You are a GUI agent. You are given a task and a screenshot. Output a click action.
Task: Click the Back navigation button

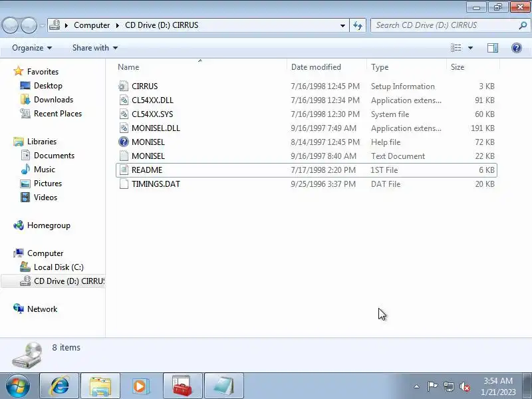point(11,25)
